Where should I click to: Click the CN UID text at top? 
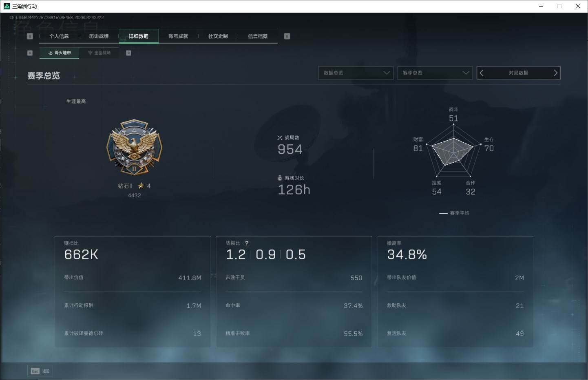coord(57,18)
